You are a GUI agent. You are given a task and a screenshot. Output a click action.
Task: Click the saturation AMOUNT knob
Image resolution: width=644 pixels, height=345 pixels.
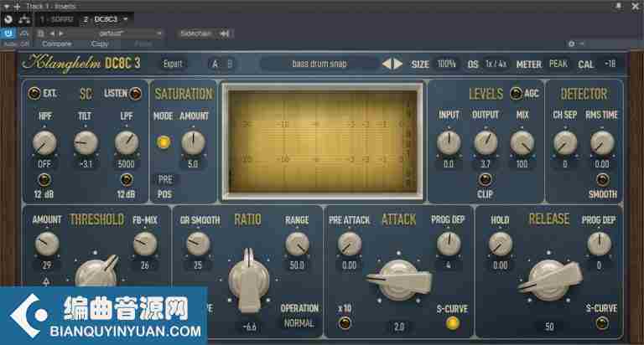(193, 142)
